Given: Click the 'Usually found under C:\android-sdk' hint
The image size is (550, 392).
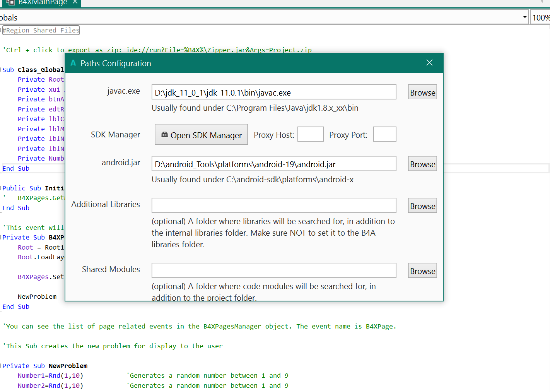Looking at the screenshot, I should coord(253,180).
